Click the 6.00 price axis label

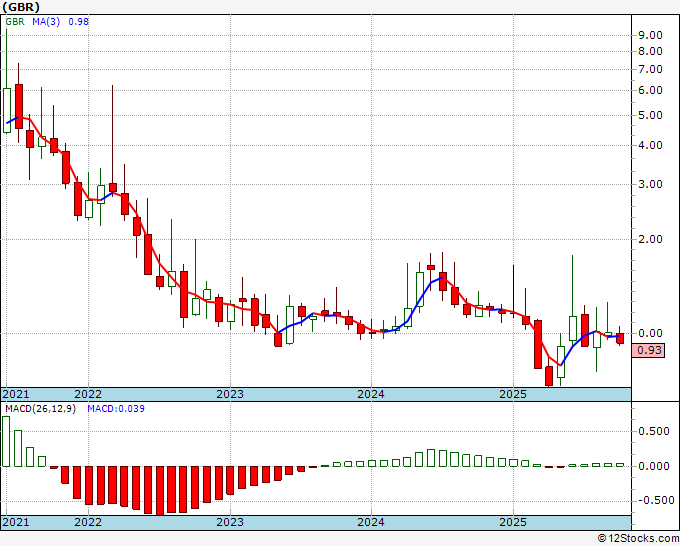(651, 91)
